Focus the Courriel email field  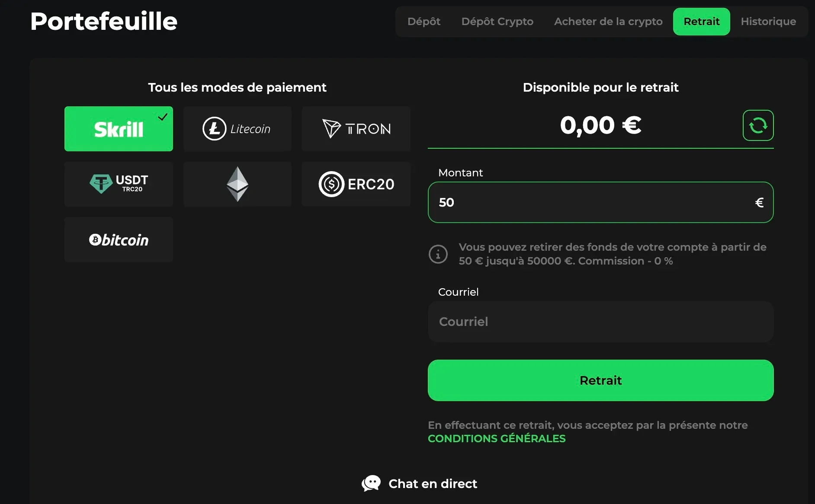[x=600, y=322]
